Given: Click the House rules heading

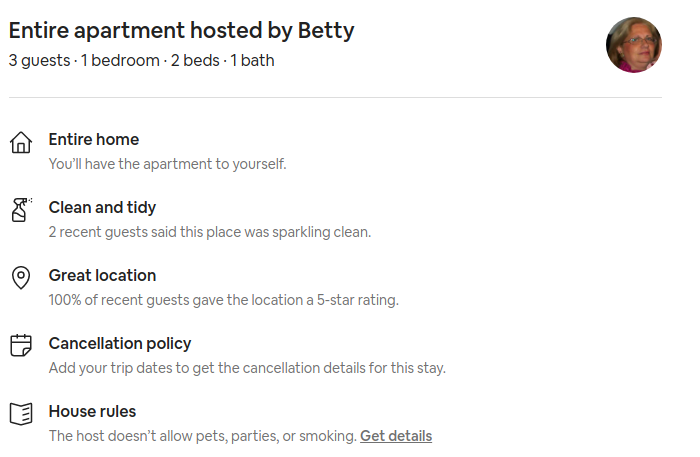Looking at the screenshot, I should tap(92, 411).
